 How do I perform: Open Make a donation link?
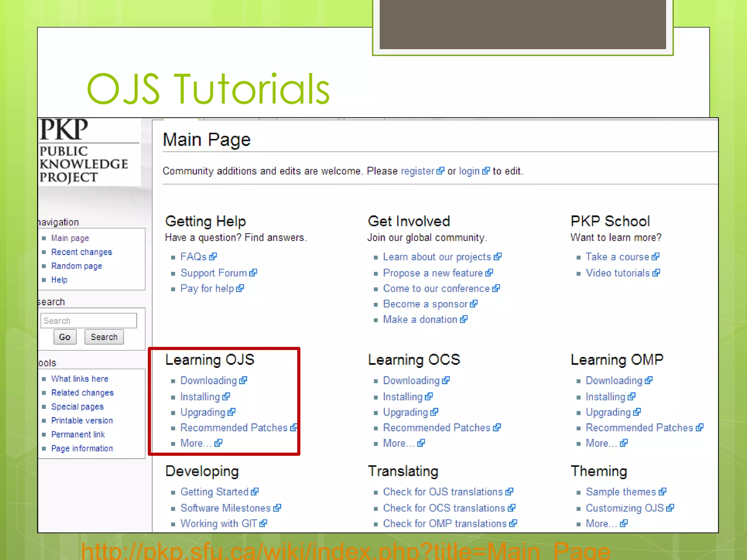[420, 319]
